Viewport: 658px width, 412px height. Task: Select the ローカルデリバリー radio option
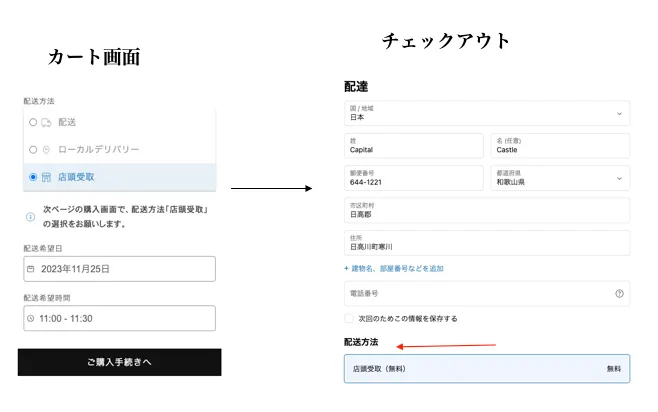(32, 149)
